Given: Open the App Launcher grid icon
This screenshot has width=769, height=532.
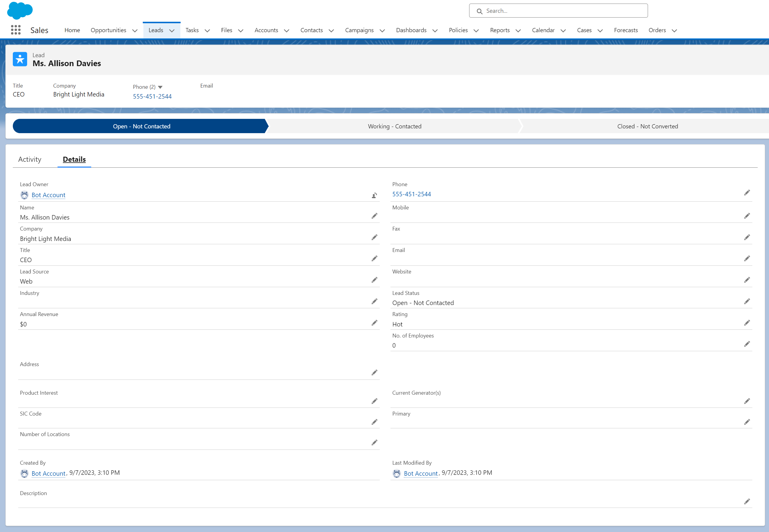Looking at the screenshot, I should pyautogui.click(x=16, y=30).
